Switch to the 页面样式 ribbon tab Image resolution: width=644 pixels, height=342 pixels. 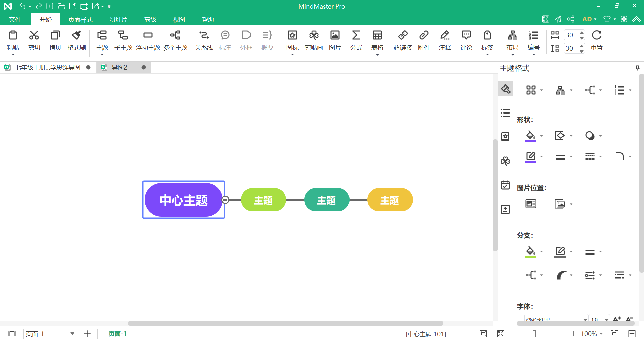point(80,19)
